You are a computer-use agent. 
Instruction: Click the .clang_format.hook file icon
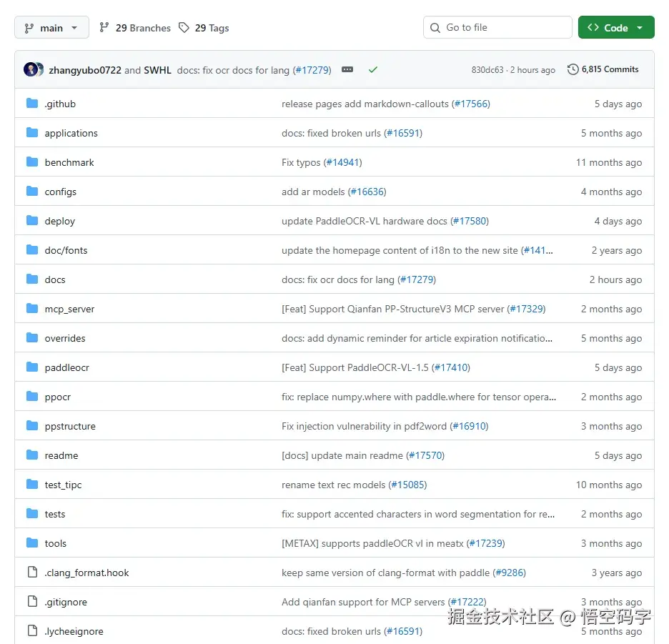click(x=32, y=573)
